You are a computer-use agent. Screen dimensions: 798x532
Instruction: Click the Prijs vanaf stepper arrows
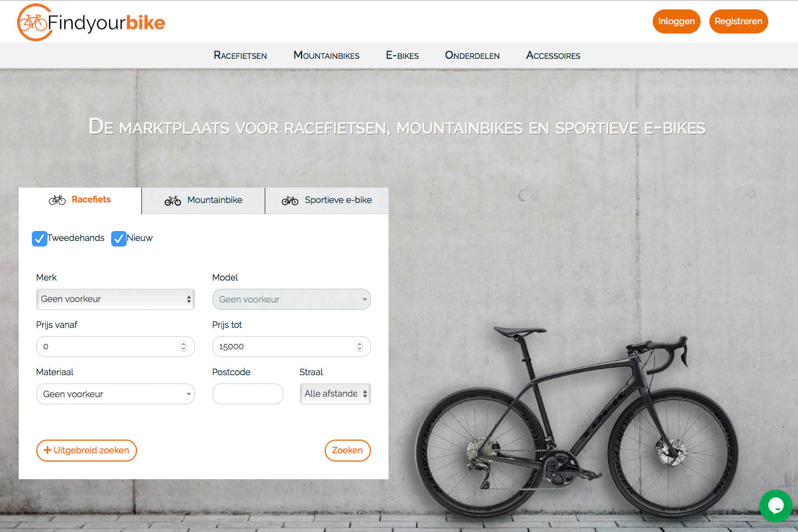184,347
